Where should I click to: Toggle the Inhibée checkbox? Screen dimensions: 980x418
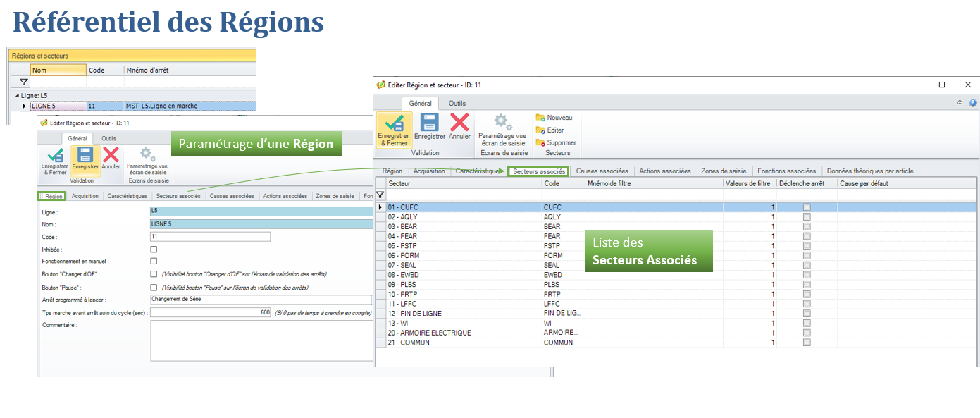click(x=154, y=250)
